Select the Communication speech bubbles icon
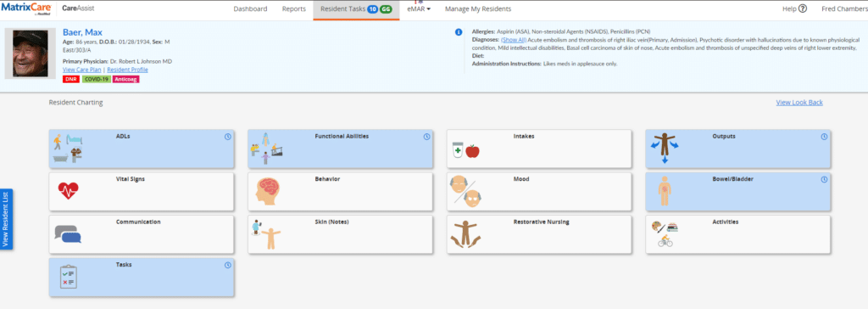The height and width of the screenshot is (309, 868). point(68,234)
